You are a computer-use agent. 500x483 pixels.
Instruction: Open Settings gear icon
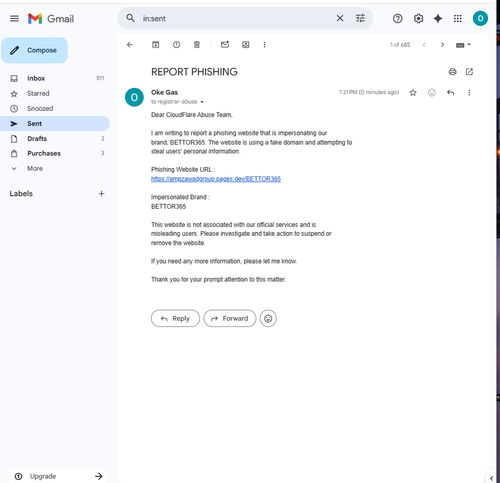[x=418, y=19]
